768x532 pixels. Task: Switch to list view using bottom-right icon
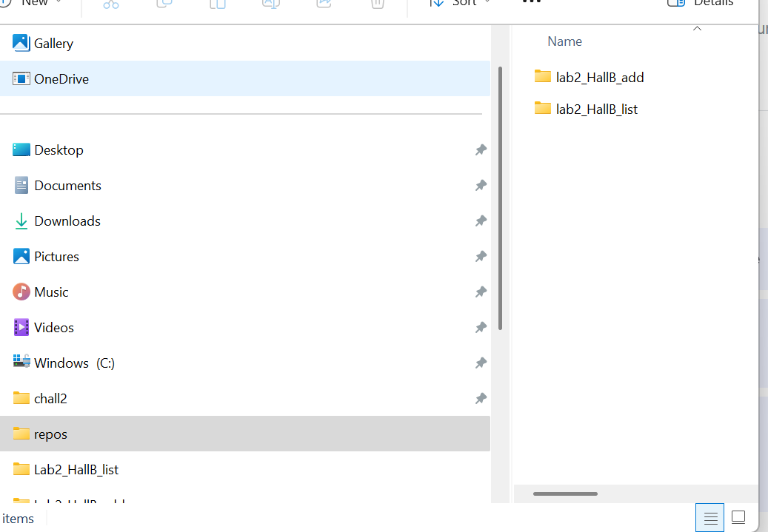[709, 516]
